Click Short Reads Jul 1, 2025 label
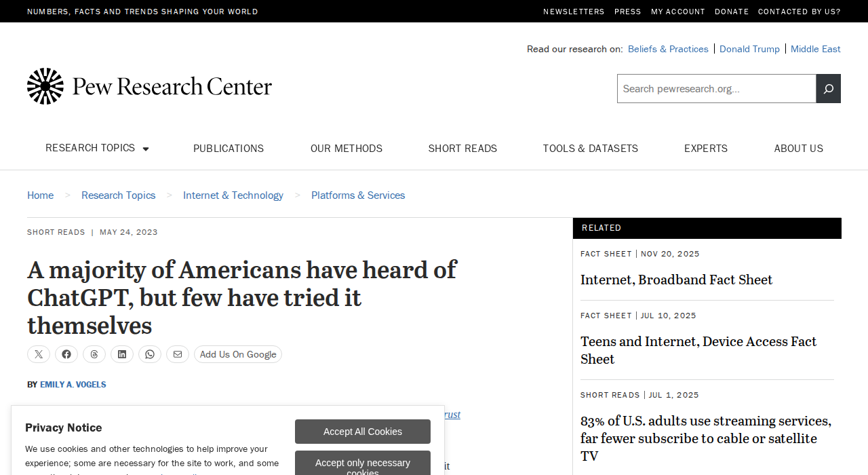868x475 pixels. pyautogui.click(x=639, y=395)
